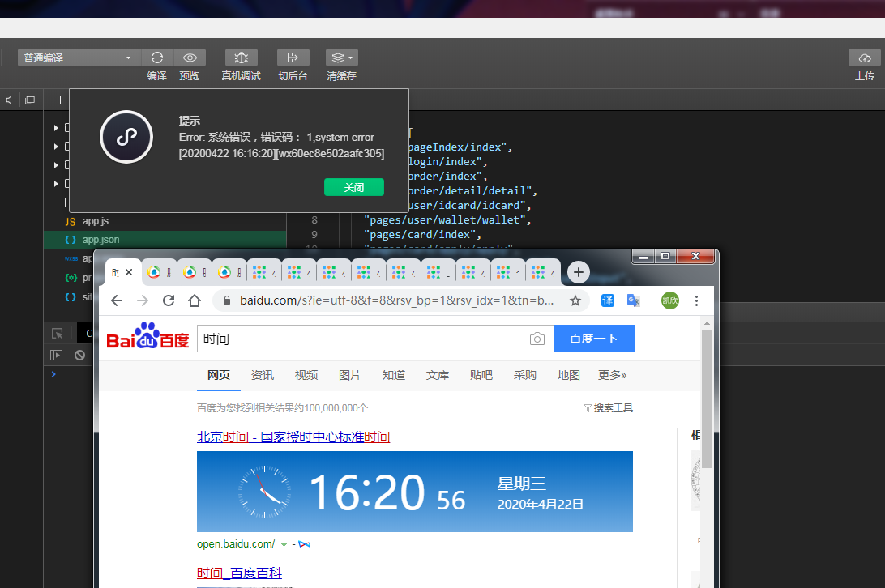Image resolution: width=885 pixels, height=588 pixels.
Task: Click the Google Translate extension icon
Action: [633, 300]
